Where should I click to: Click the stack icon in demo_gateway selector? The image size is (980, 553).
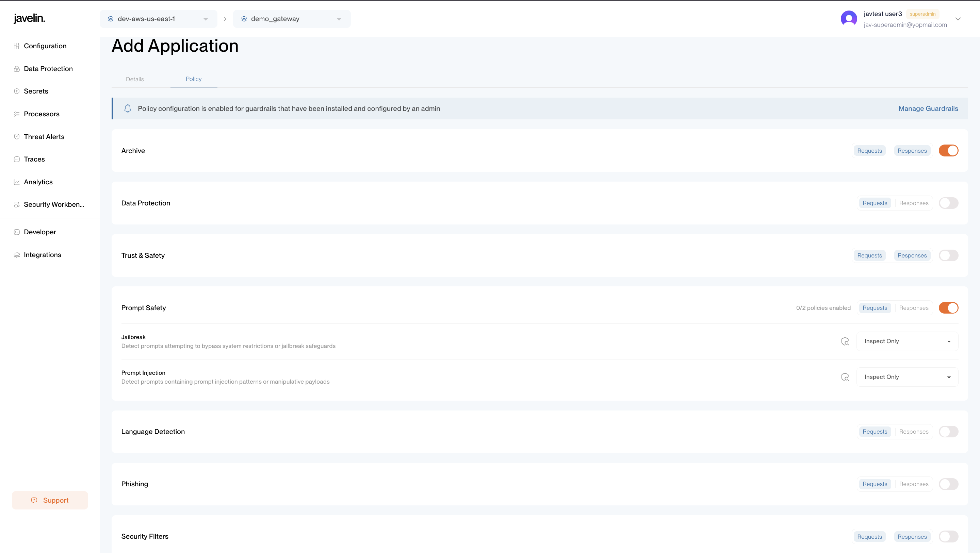click(x=244, y=19)
